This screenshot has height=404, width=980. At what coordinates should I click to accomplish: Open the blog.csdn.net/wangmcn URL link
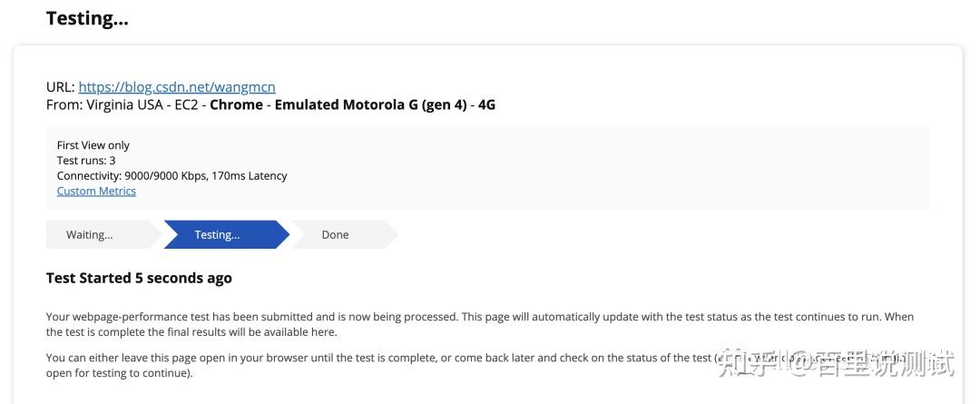click(177, 87)
